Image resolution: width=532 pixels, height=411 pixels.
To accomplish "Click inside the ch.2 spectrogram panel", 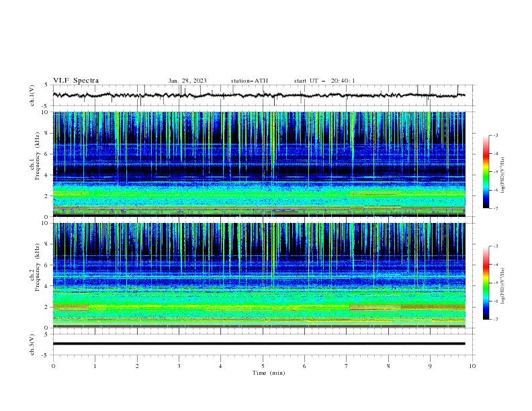I will pyautogui.click(x=259, y=275).
